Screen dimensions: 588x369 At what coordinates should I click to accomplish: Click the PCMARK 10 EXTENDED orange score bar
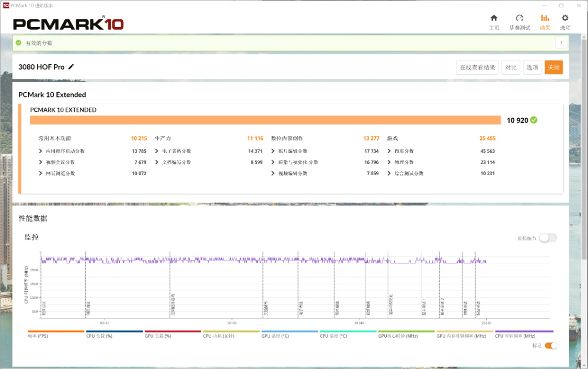point(265,120)
